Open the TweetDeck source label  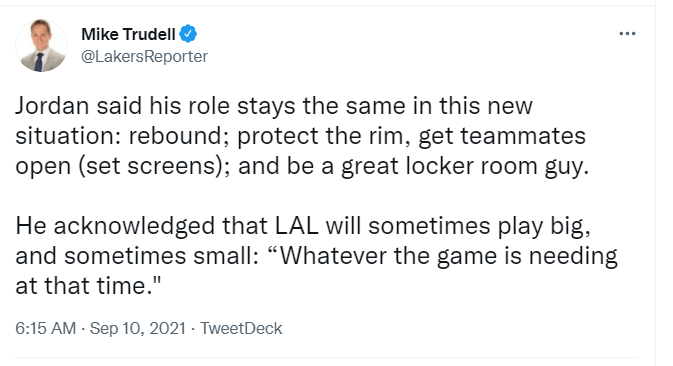point(241,328)
